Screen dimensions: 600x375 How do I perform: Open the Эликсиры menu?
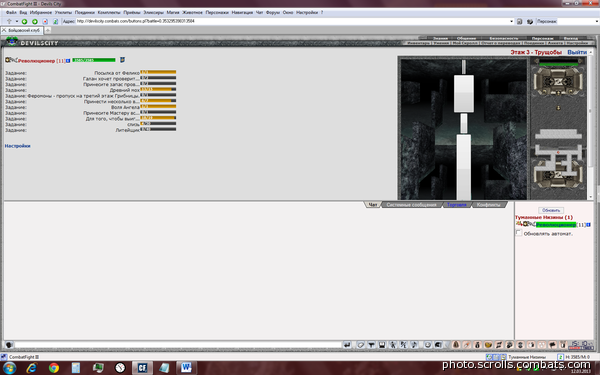point(153,13)
